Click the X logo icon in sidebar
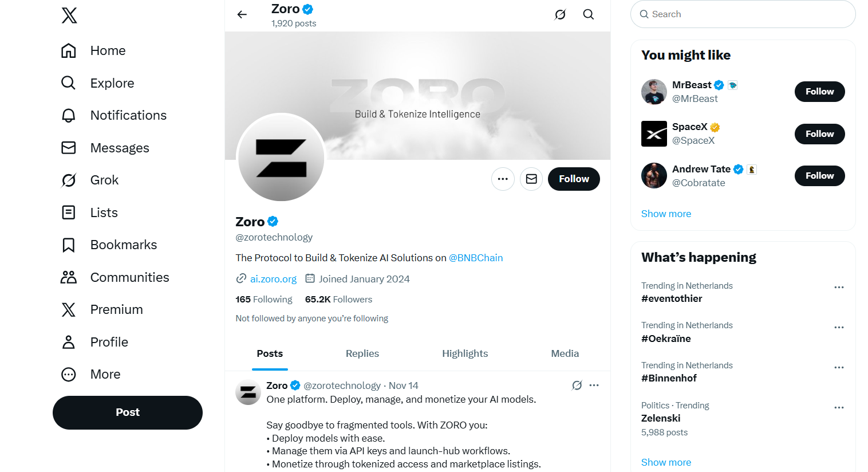 point(69,15)
